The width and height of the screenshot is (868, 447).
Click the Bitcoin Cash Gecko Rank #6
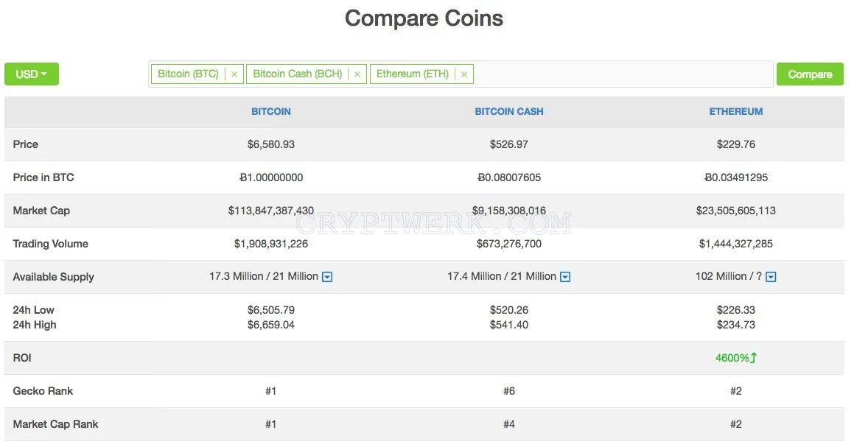(508, 391)
